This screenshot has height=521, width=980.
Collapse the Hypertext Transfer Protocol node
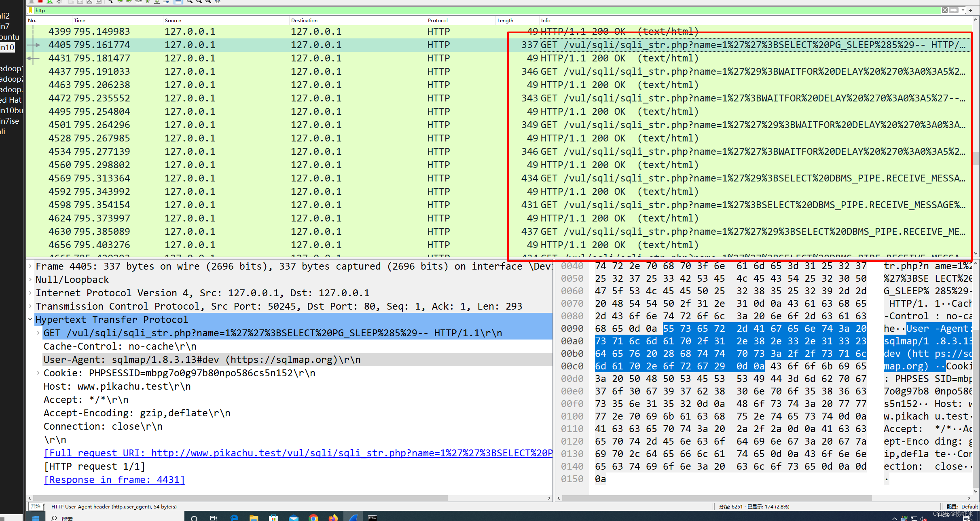point(30,320)
